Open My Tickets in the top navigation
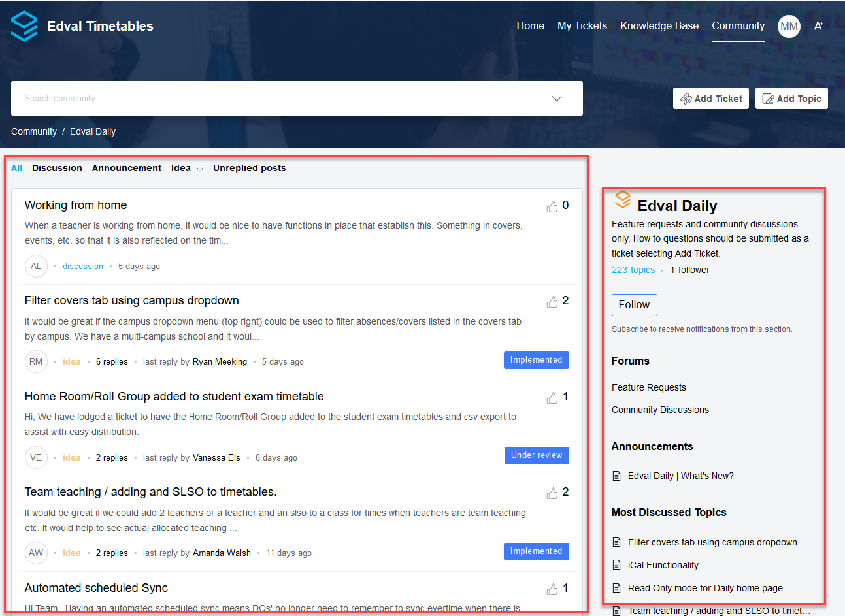Viewport: 845px width, 616px height. tap(582, 26)
